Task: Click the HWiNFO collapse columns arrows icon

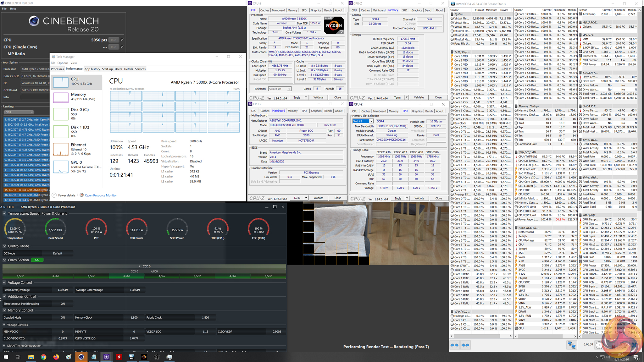Action: pyautogui.click(x=465, y=345)
